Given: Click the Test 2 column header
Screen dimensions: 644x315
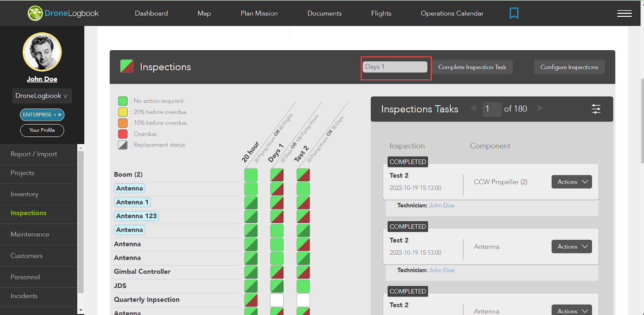Looking at the screenshot, I should [301, 154].
